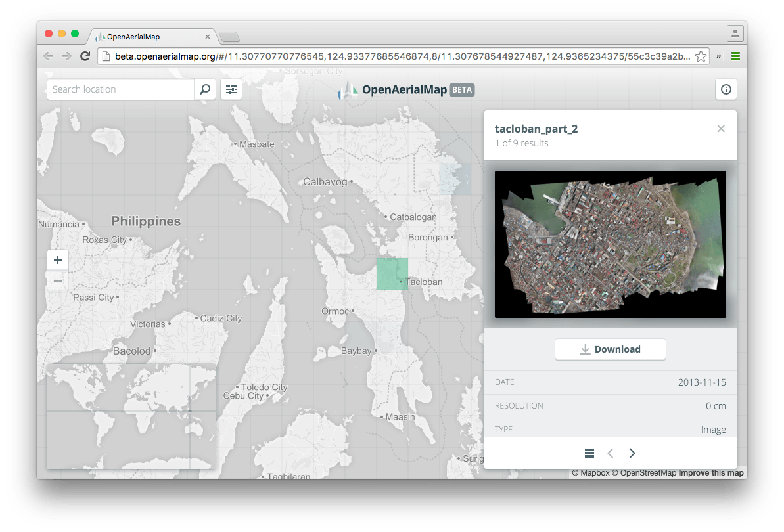Image resolution: width=784 pixels, height=532 pixels.
Task: Close the OpenAerialMap tab
Action: tap(208, 37)
